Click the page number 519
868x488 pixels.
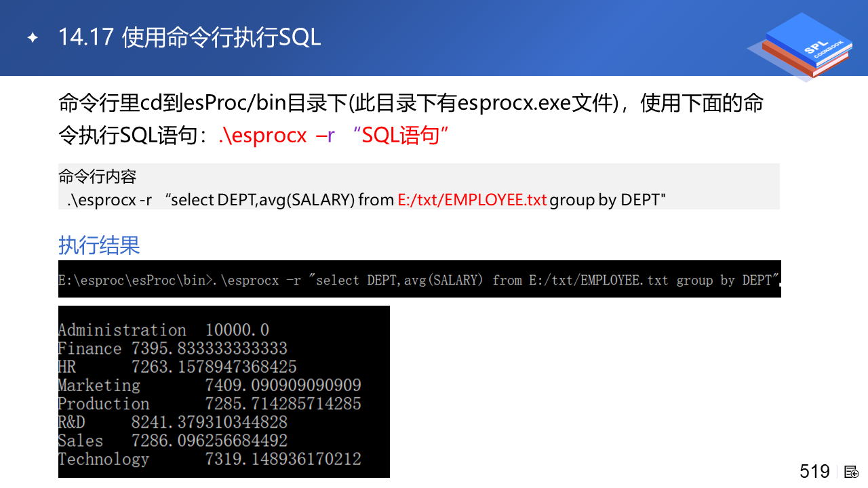pyautogui.click(x=814, y=471)
